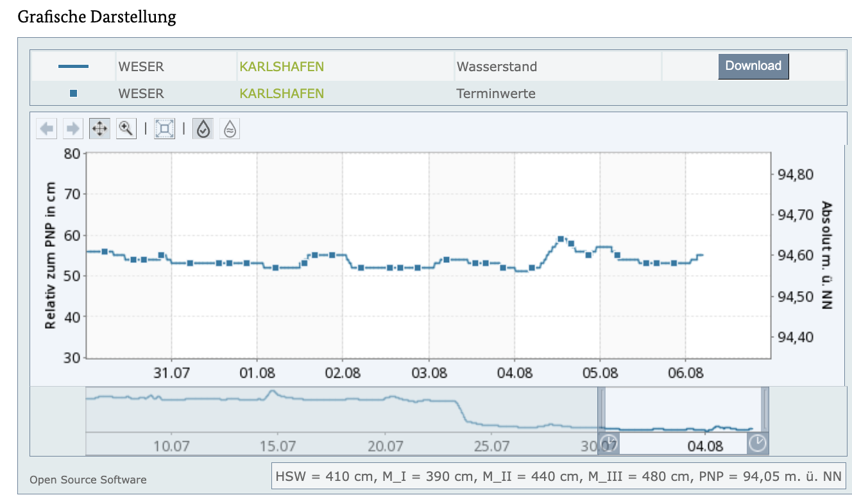Click the HSW threshold values info box
The height and width of the screenshot is (504, 852).
[x=558, y=476]
